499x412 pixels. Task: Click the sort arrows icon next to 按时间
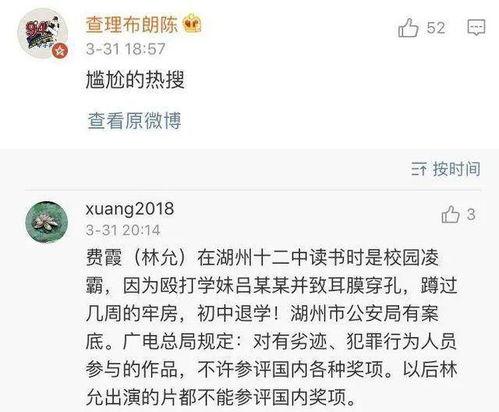(419, 169)
